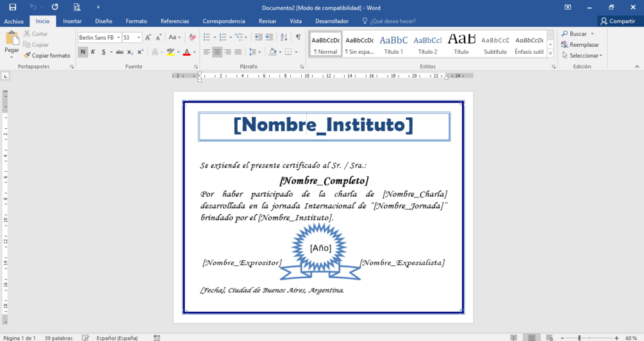Click the zoom slider handle
644x341 pixels.
(579, 338)
